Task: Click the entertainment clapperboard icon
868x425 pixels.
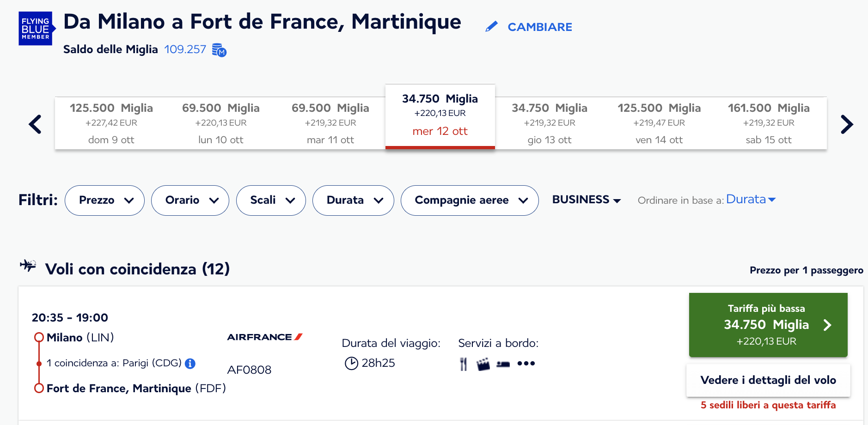Action: coord(483,364)
